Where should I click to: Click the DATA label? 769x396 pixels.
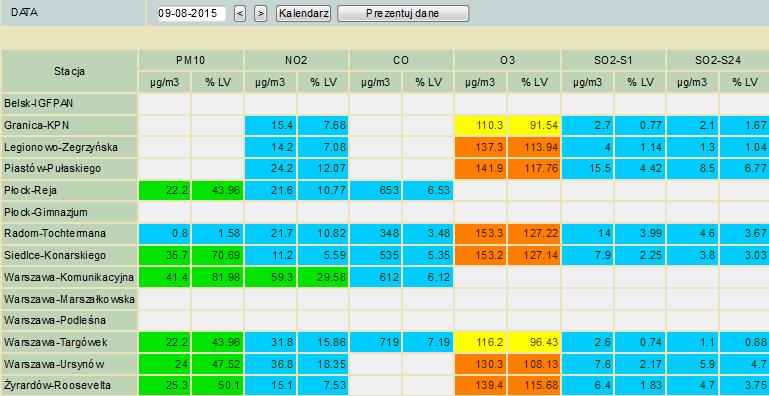point(25,13)
